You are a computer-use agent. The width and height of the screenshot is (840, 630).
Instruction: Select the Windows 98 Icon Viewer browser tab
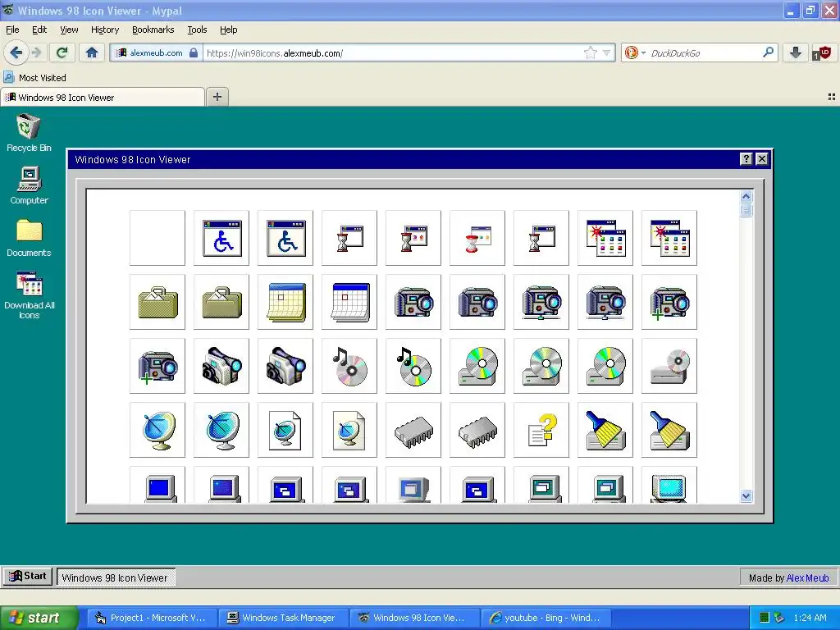[103, 97]
